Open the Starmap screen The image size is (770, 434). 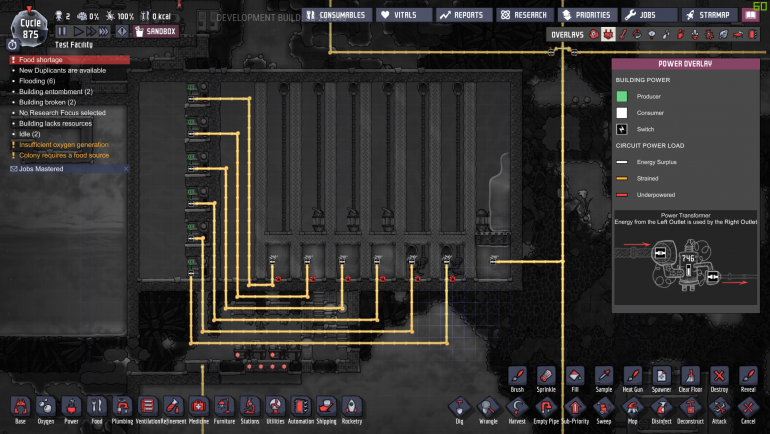point(710,15)
